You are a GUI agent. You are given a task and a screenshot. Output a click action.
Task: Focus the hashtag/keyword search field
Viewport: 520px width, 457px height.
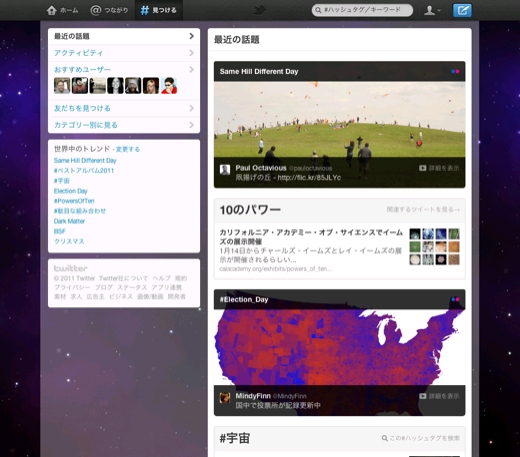362,10
